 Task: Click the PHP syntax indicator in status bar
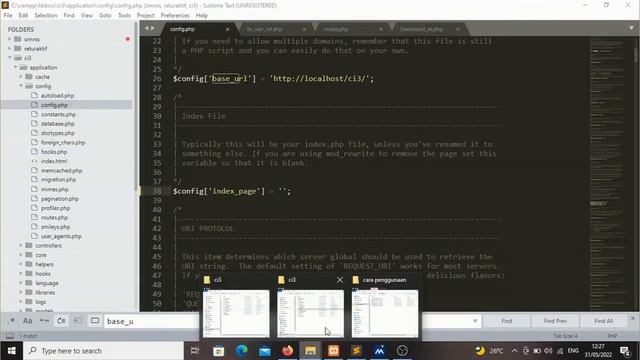click(x=612, y=336)
